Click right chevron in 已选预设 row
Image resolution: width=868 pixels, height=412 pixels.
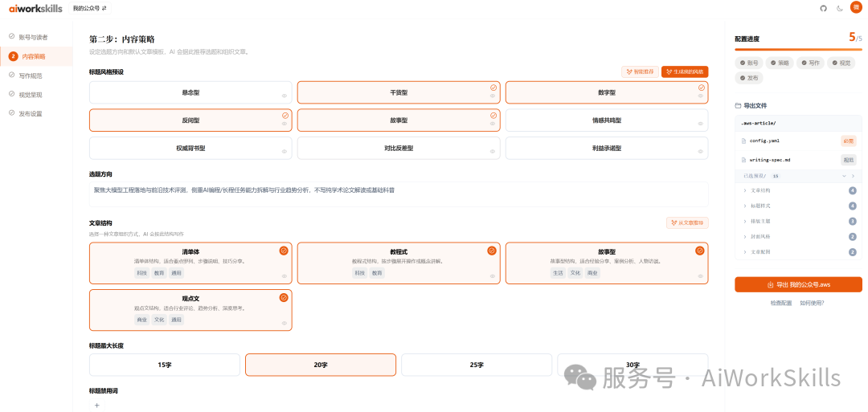[x=853, y=176]
